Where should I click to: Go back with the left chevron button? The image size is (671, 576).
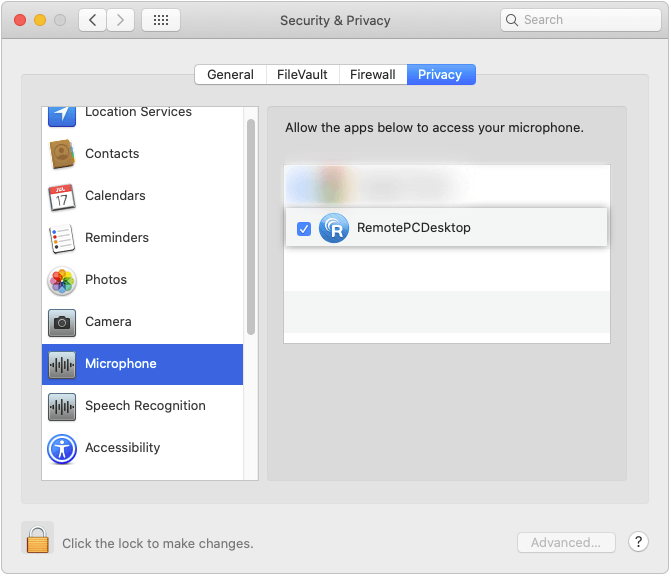point(92,20)
